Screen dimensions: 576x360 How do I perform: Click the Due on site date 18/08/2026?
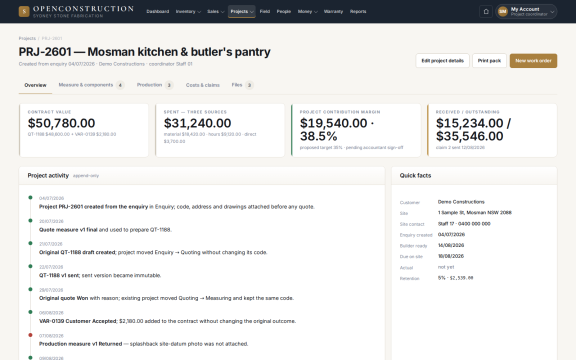[x=451, y=256]
